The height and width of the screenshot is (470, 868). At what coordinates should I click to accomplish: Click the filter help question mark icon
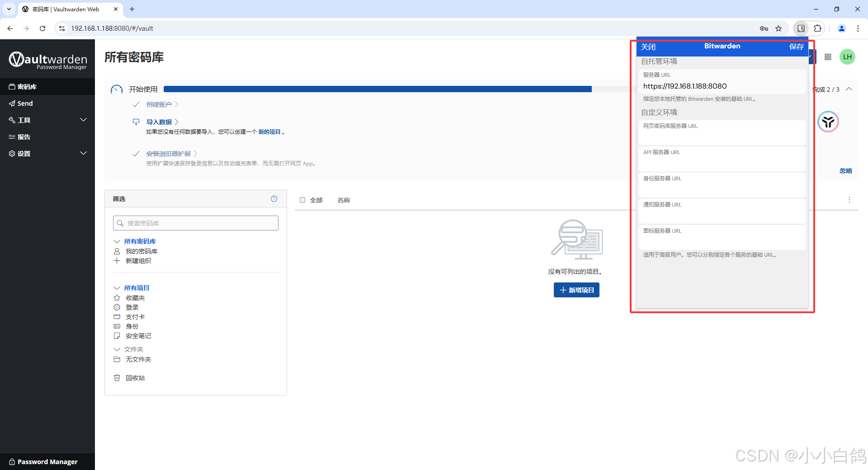click(x=274, y=199)
